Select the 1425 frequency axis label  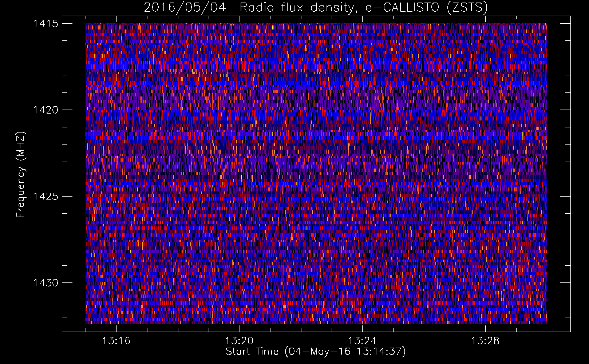point(46,197)
